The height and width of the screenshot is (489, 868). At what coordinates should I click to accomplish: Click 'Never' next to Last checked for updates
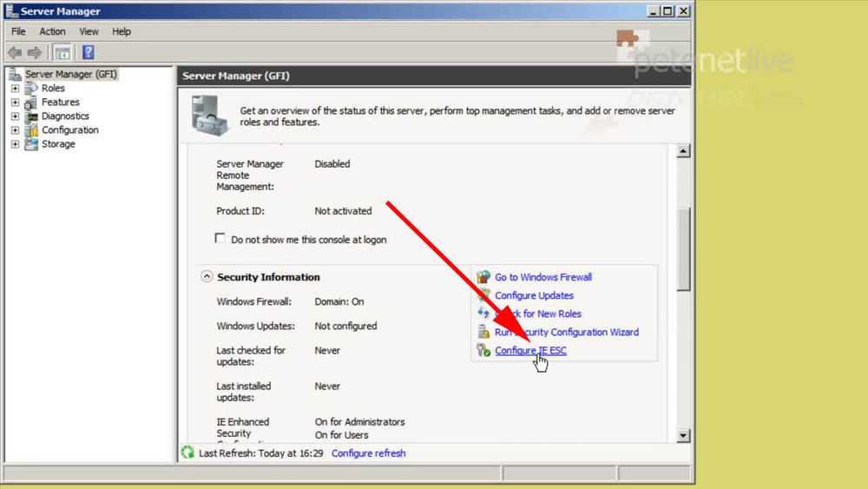click(327, 351)
